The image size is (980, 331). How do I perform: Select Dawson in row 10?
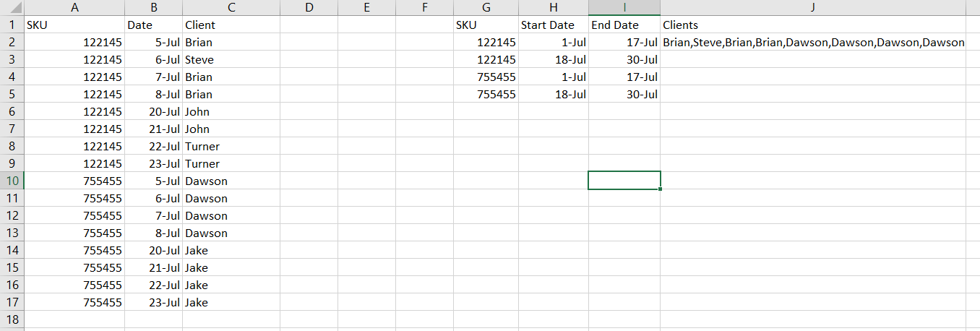pyautogui.click(x=231, y=181)
